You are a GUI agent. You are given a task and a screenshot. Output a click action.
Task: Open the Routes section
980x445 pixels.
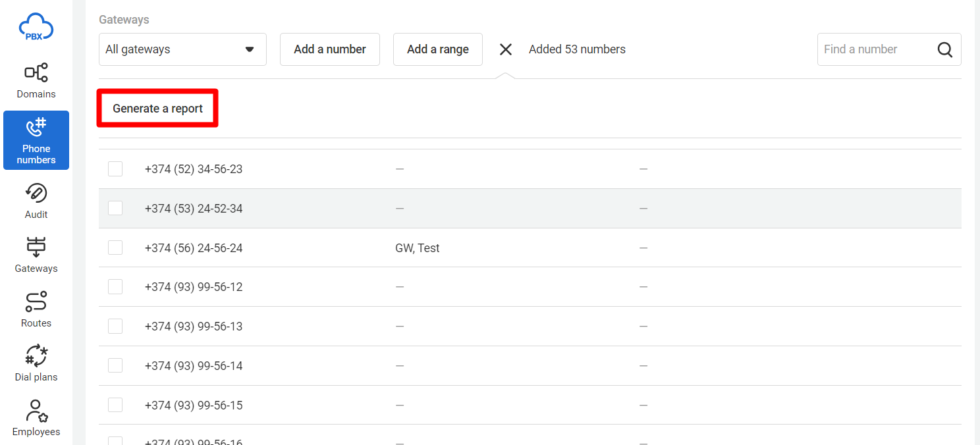point(36,309)
